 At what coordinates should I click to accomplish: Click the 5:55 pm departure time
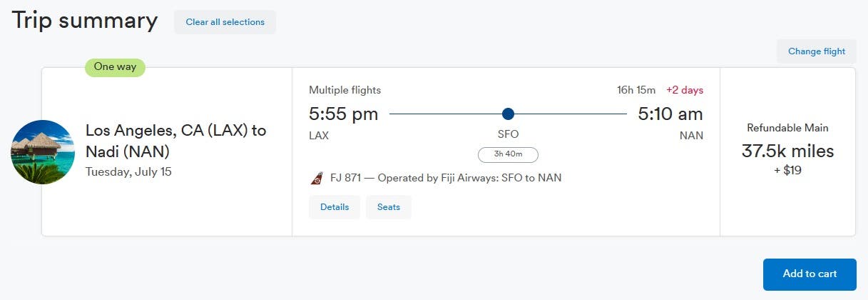(343, 114)
